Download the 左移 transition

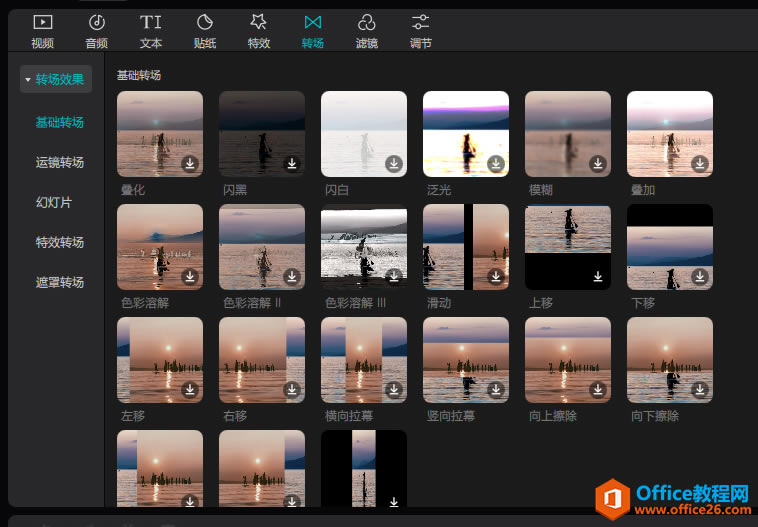coord(190,389)
